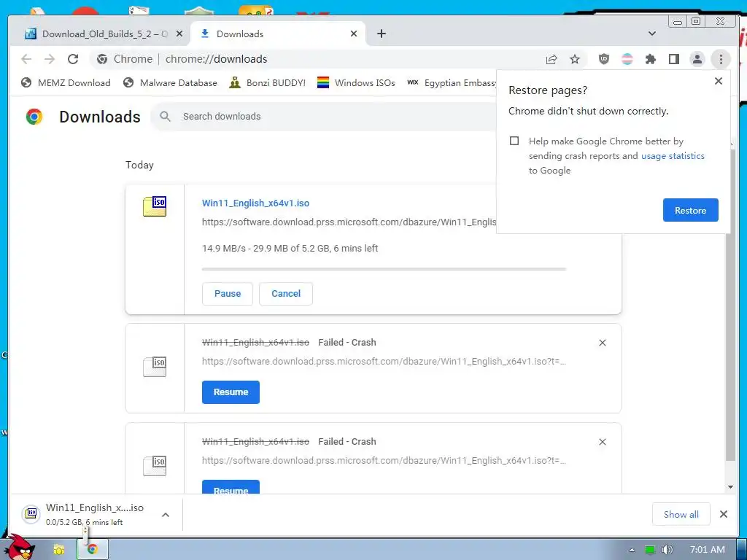Remove first Failed - Crash entry from list
The image size is (747, 560).
602,343
